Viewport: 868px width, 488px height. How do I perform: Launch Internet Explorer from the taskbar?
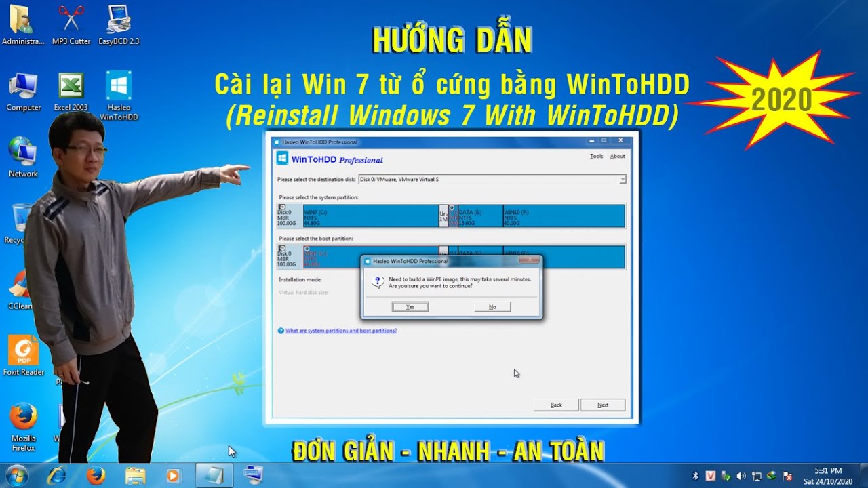[x=57, y=475]
